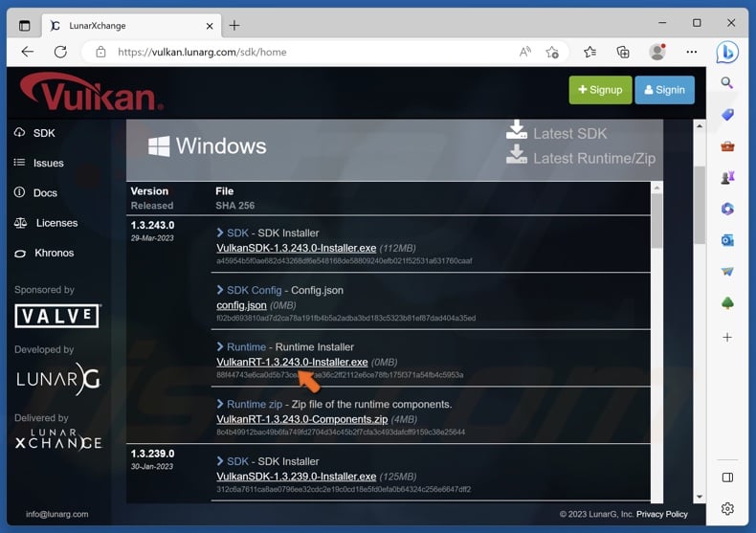Open Licenses in the left menu
Screen dimensions: 756x533
tap(46, 223)
